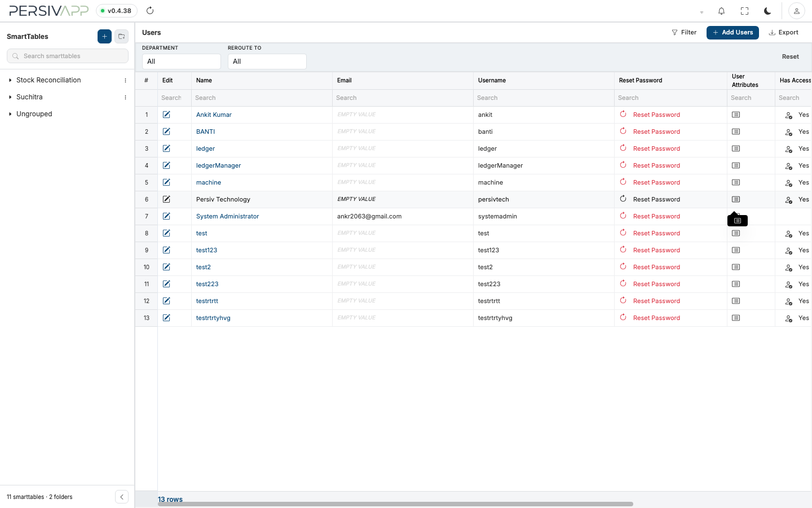
Task: Click the add smarttable plus button
Action: 104,36
